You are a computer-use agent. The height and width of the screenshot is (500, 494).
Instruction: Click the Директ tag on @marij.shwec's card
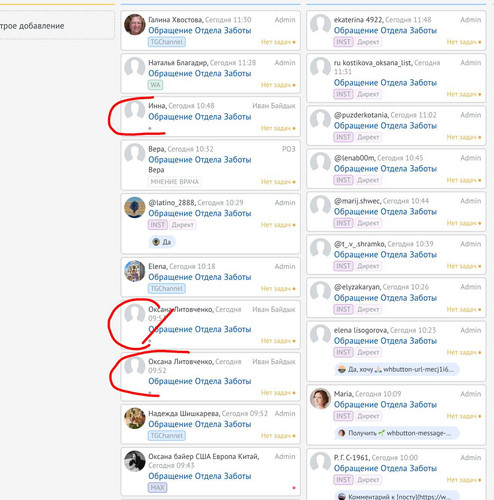[x=368, y=223]
